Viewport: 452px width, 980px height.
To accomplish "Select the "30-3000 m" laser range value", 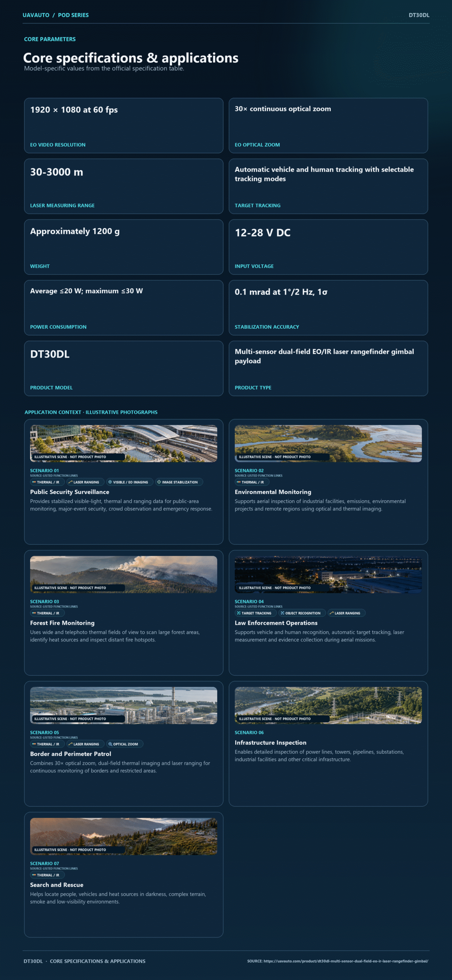I will [57, 172].
